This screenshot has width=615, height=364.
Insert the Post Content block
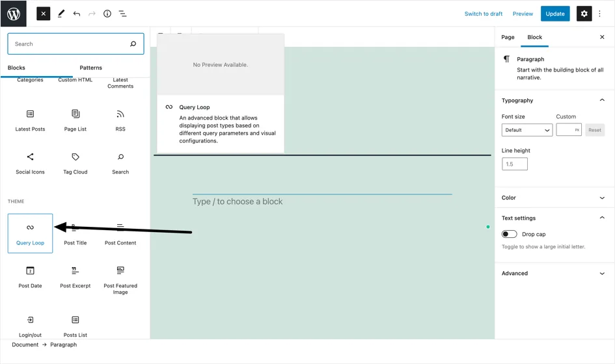coord(120,233)
